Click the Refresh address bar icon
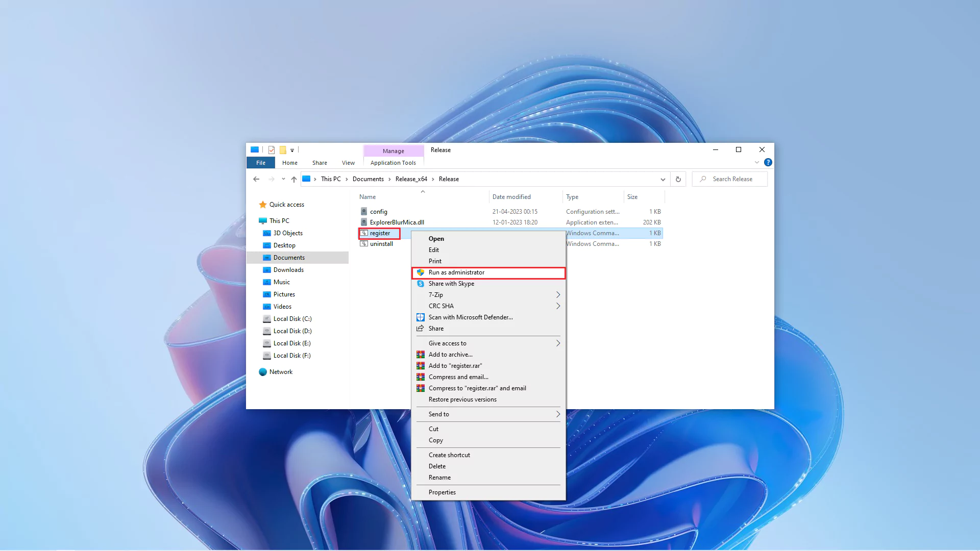The width and height of the screenshot is (980, 551). click(678, 179)
